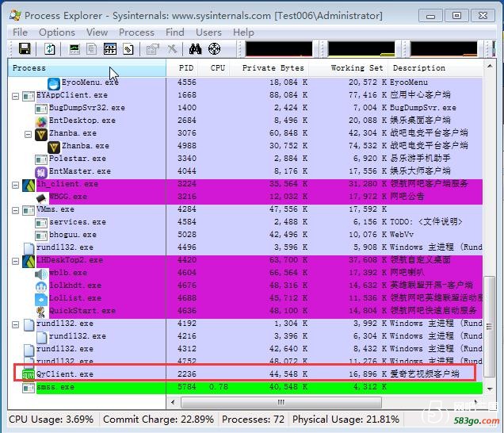Click the lolkhdt.exe icon
The height and width of the screenshot is (433, 504).
(x=41, y=286)
